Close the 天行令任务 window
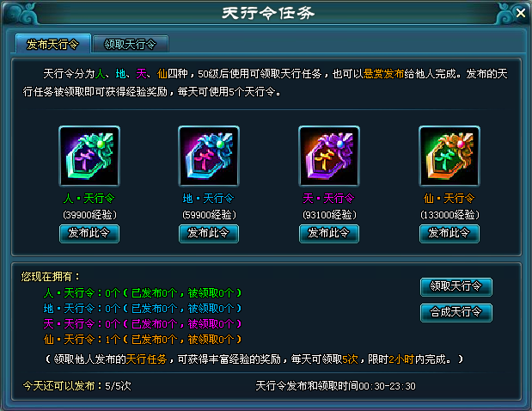The width and height of the screenshot is (532, 411). [520, 13]
